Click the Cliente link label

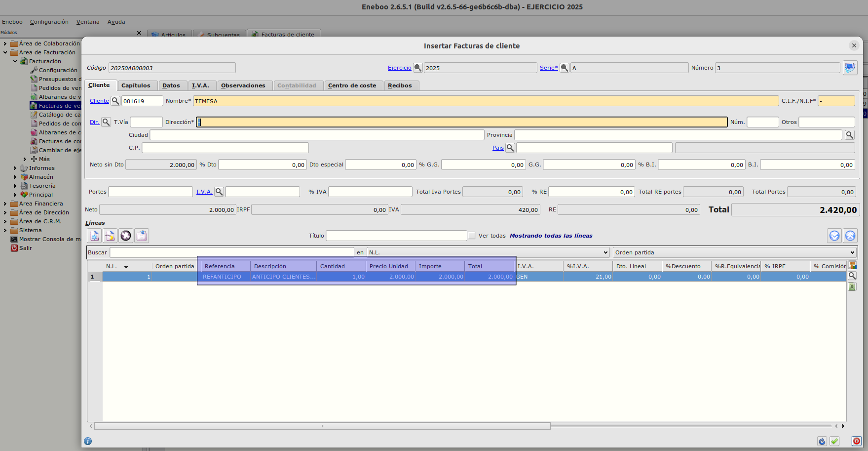(x=99, y=101)
